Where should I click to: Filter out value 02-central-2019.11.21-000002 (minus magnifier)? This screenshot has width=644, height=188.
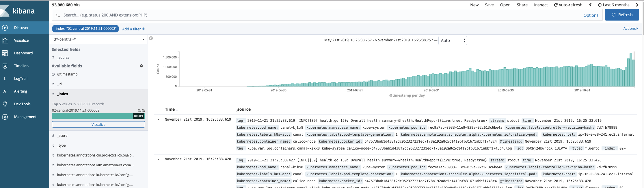(x=143, y=110)
